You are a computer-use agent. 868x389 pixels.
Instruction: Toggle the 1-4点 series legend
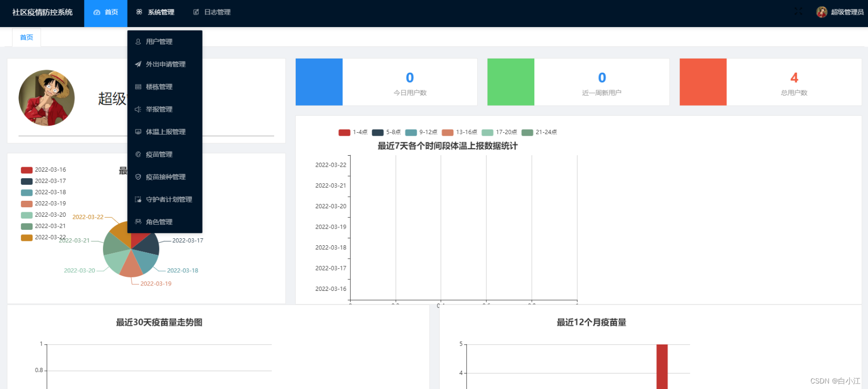point(353,132)
